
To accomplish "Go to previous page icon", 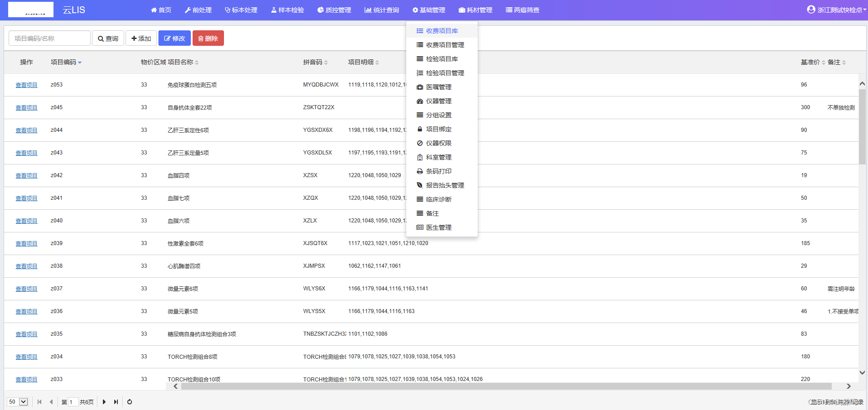I will coord(51,402).
